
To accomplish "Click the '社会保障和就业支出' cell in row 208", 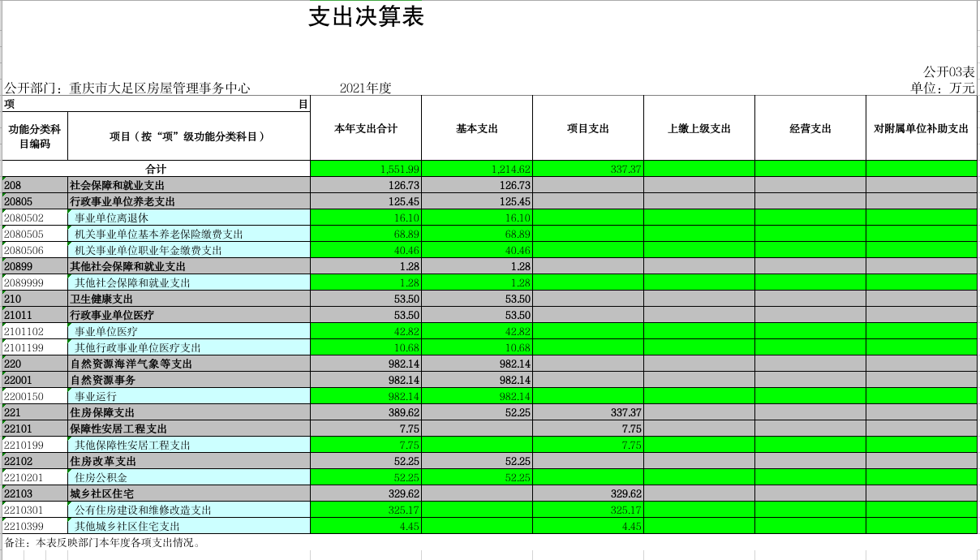I will pos(189,185).
